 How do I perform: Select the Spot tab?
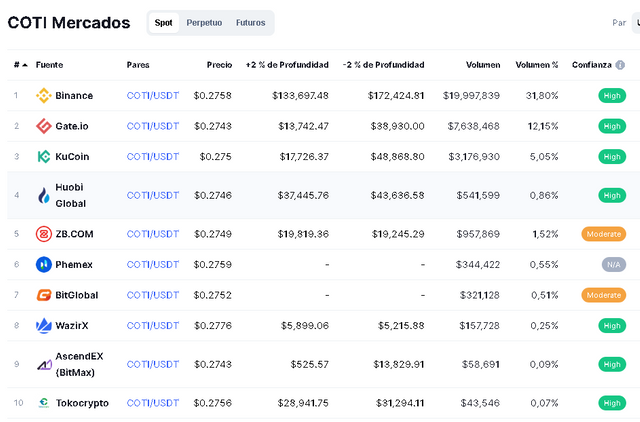tap(163, 23)
